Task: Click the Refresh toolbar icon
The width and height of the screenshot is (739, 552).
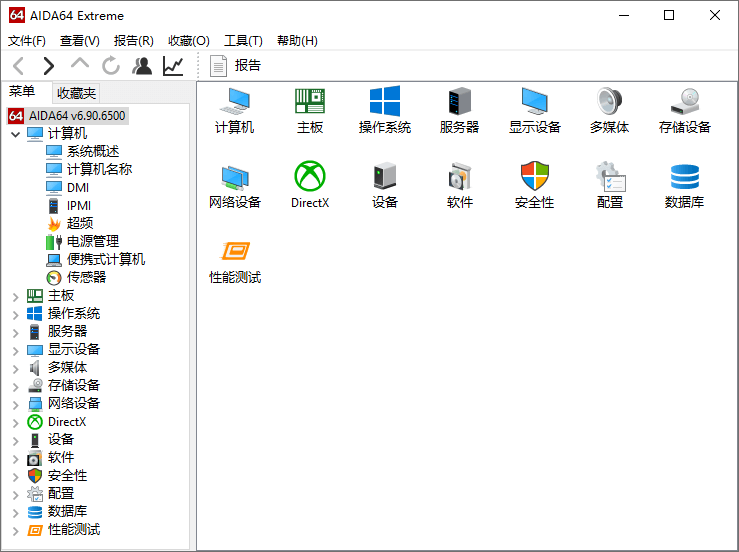Action: click(x=111, y=66)
